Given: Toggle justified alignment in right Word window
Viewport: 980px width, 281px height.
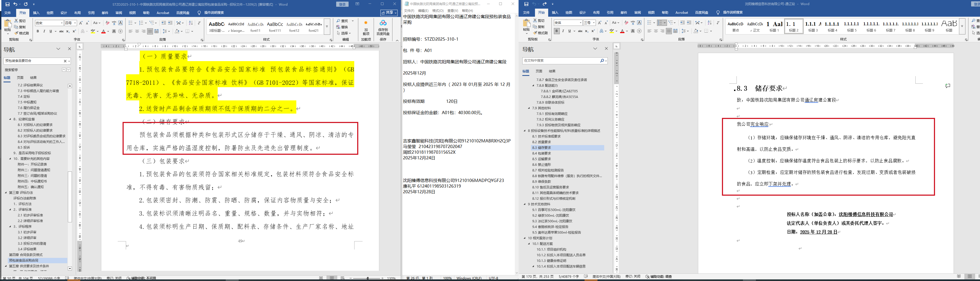Looking at the screenshot, I should (669, 31).
